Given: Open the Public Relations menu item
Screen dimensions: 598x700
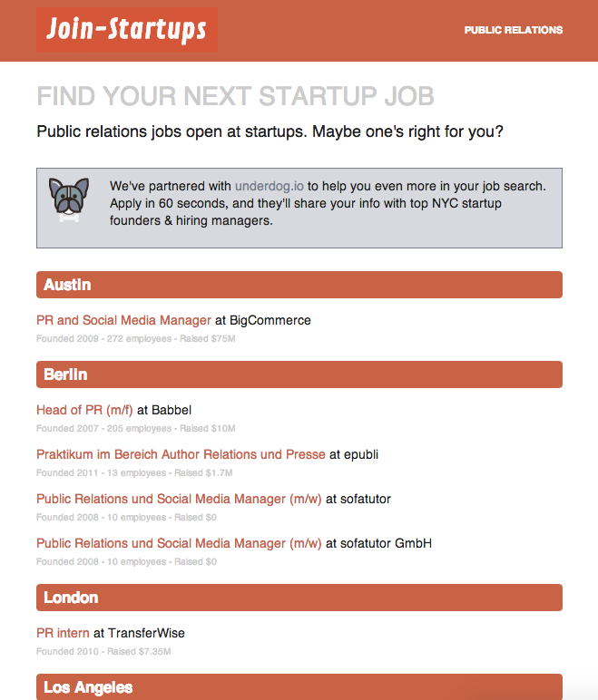Looking at the screenshot, I should (x=513, y=30).
